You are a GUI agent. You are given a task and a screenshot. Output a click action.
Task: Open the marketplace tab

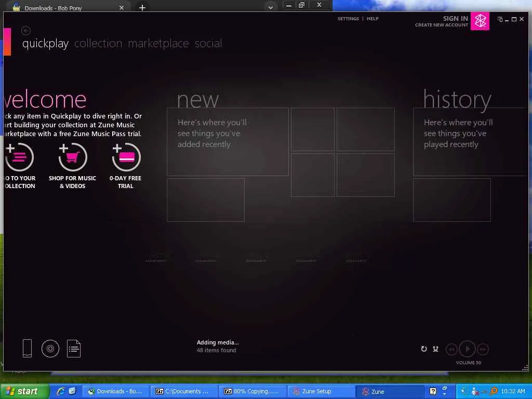pyautogui.click(x=158, y=44)
